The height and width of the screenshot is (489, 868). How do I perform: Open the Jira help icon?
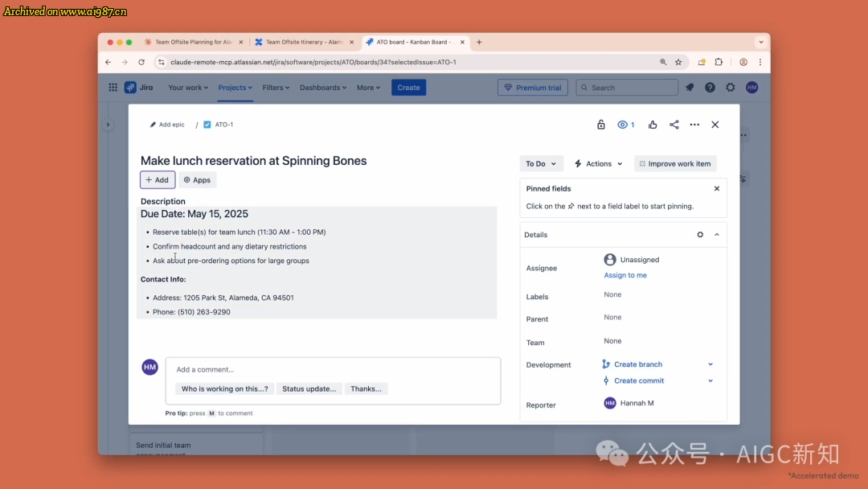[x=710, y=88]
